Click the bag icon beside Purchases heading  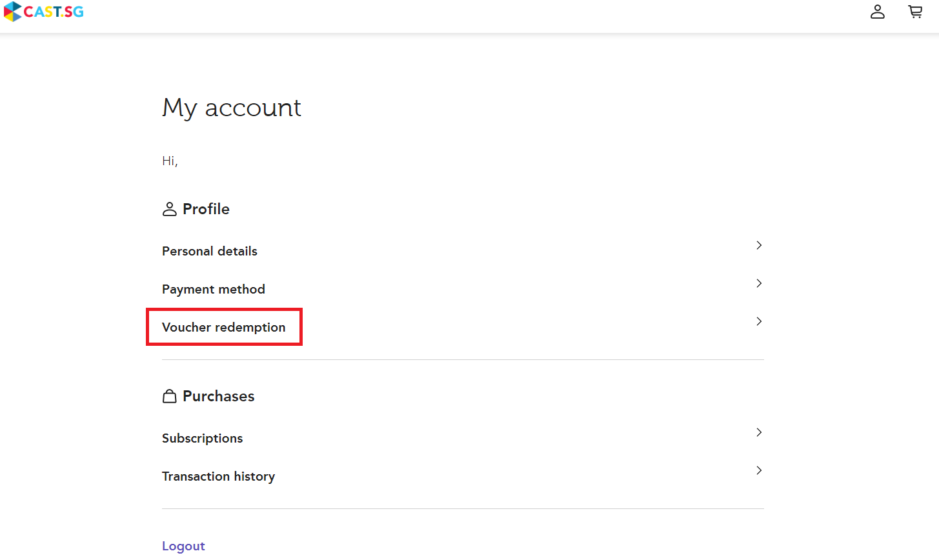[169, 396]
